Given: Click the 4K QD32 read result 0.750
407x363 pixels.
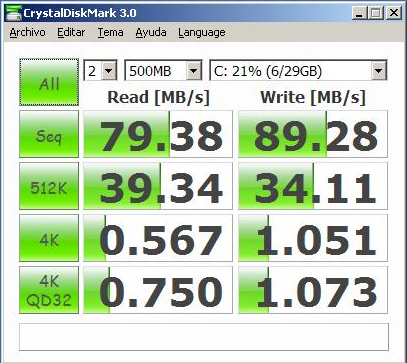Looking at the screenshot, I should pyautogui.click(x=158, y=290).
